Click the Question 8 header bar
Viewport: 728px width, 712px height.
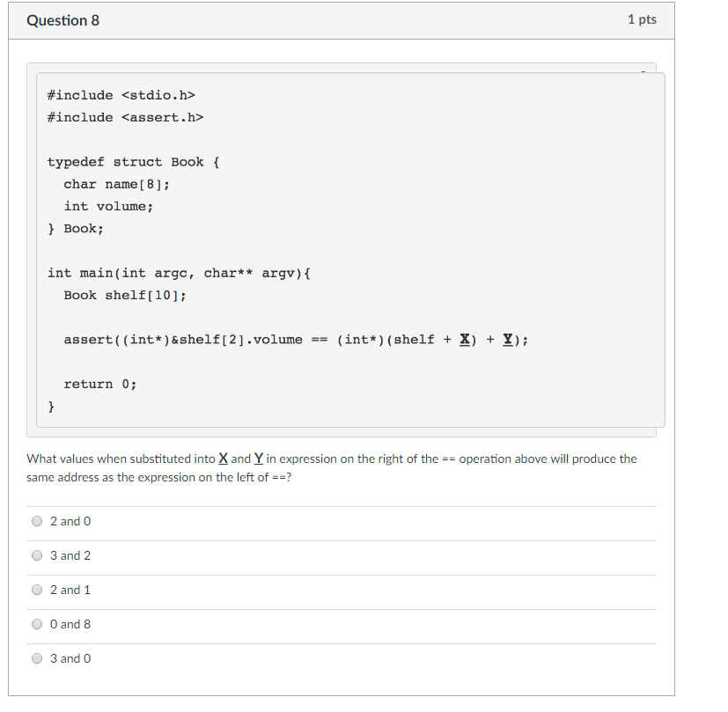click(63, 19)
